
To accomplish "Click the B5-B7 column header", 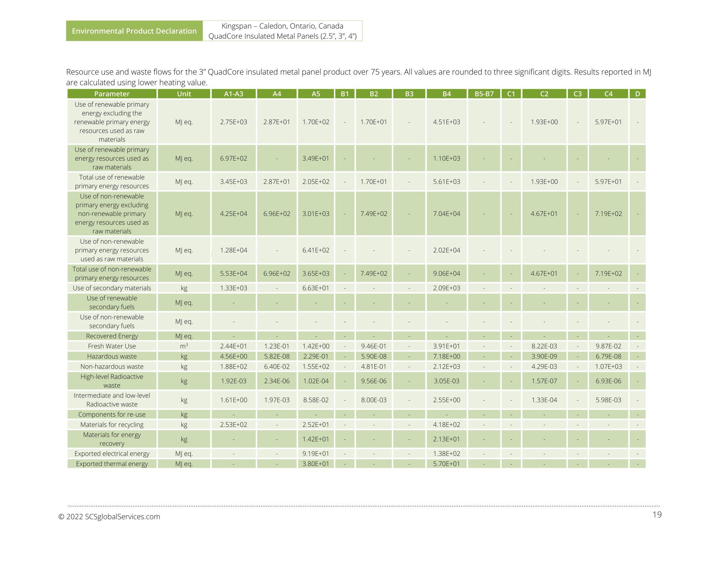I will click(484, 94).
